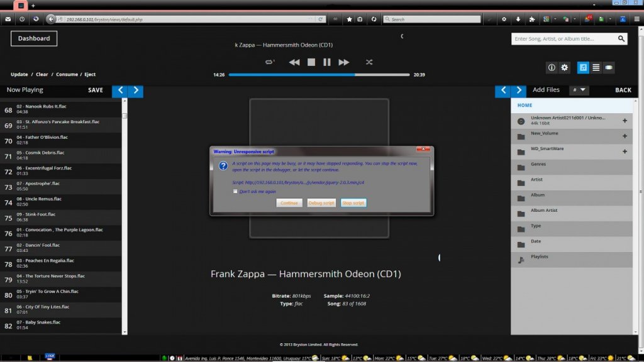Open the player settings gear
644x362 pixels.
(x=565, y=68)
